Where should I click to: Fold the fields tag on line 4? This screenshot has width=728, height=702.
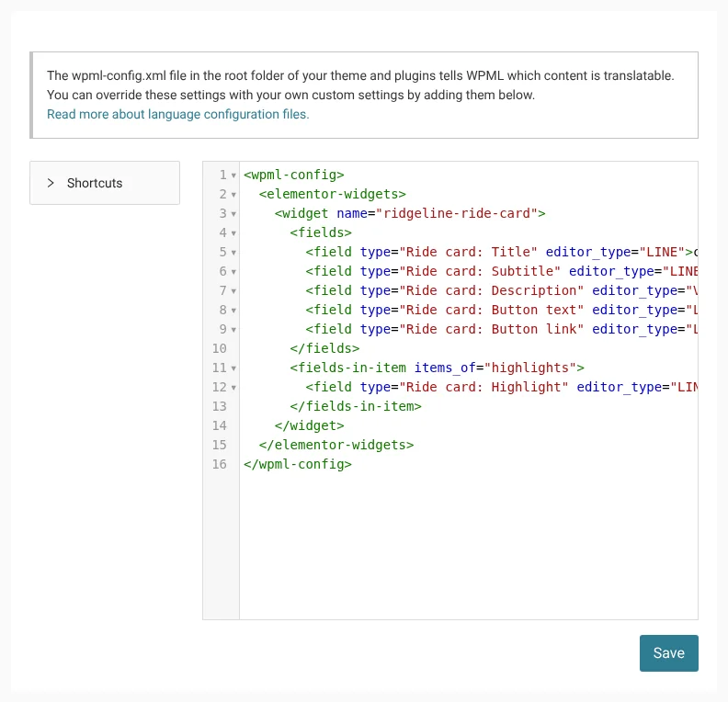[233, 233]
